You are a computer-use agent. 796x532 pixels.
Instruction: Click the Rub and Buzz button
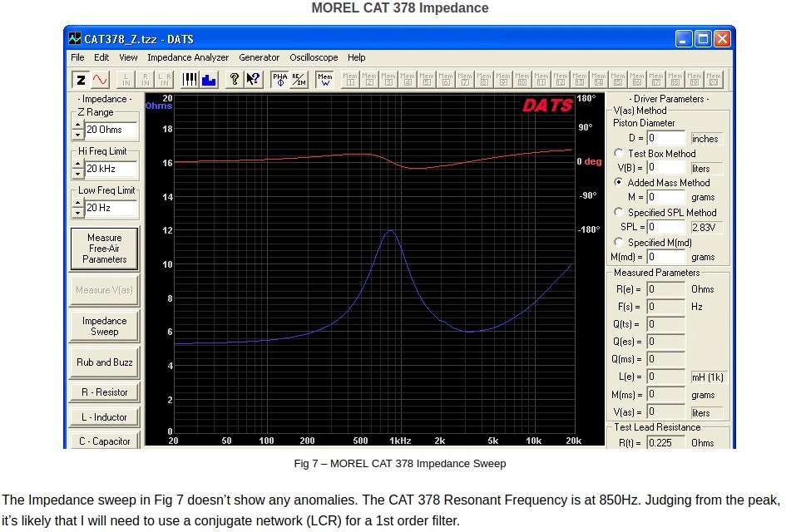click(x=105, y=362)
